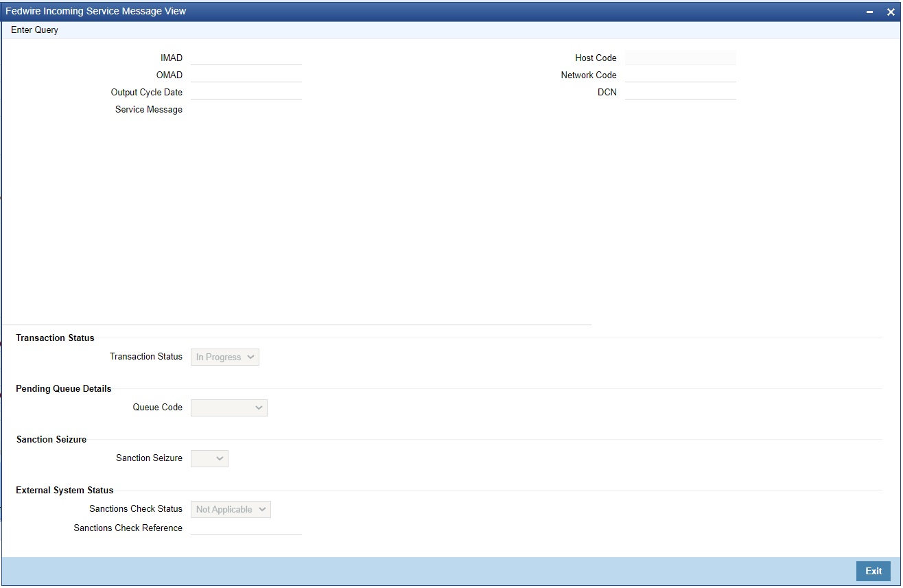This screenshot has height=588, width=903.
Task: Click the Sanction Seizure section heading
Action: (51, 439)
